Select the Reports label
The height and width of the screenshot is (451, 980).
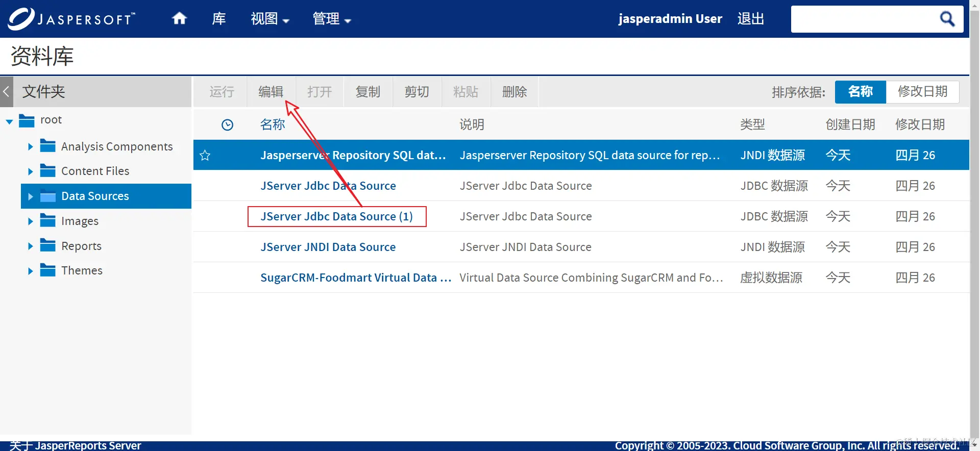click(x=81, y=246)
